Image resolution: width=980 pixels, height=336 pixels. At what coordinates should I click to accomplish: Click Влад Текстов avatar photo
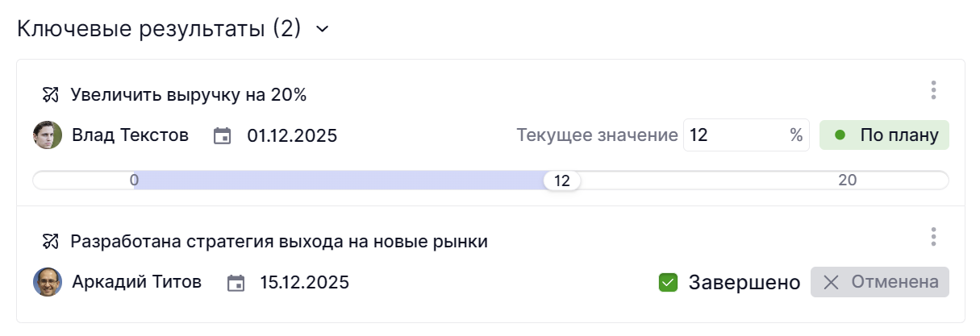[48, 135]
